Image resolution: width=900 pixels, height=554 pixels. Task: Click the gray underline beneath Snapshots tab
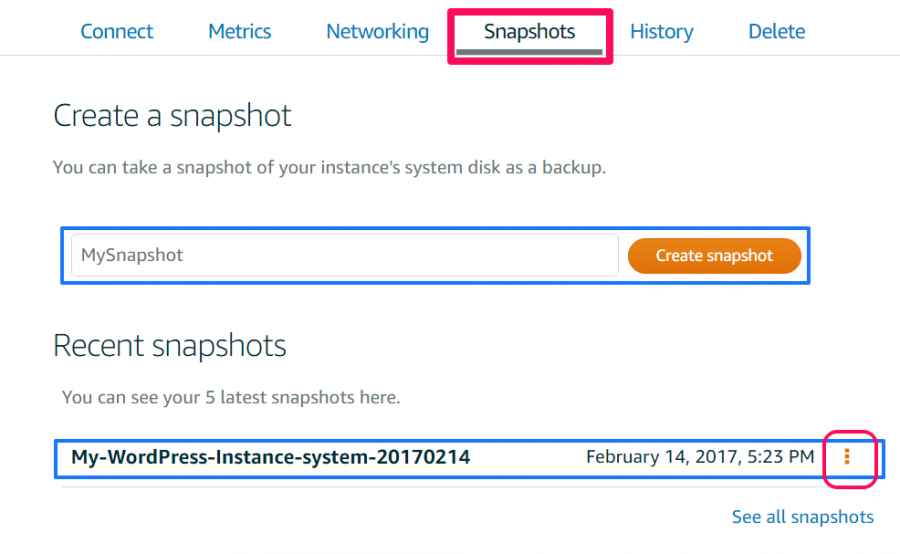point(529,52)
